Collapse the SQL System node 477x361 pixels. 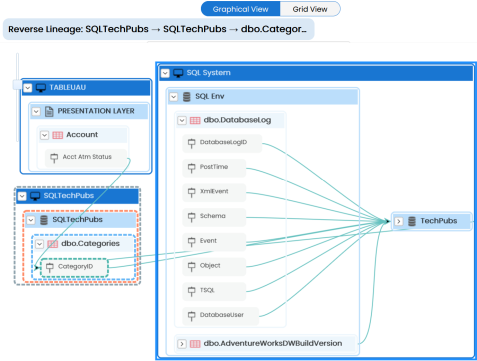[165, 73]
